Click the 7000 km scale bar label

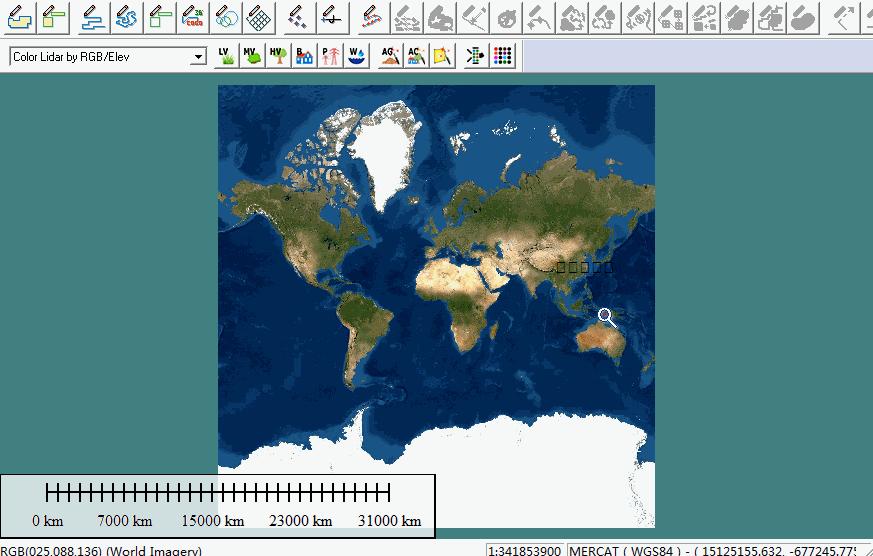tap(125, 521)
